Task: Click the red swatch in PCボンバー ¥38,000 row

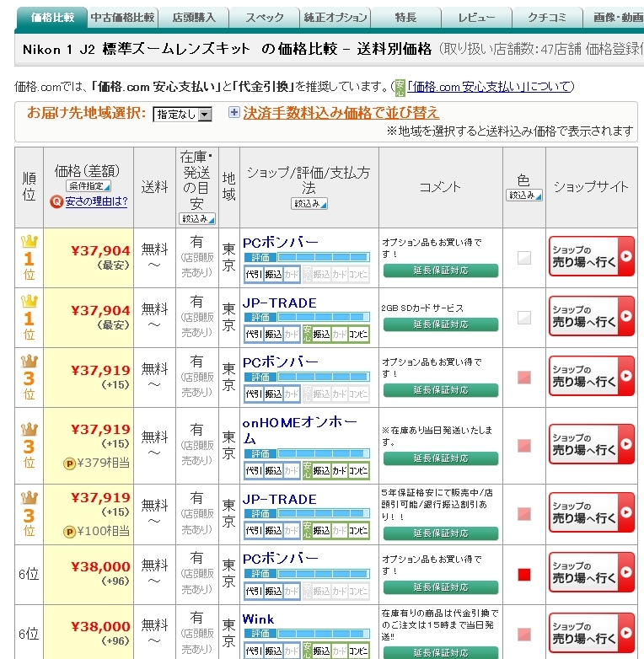Action: tap(523, 574)
